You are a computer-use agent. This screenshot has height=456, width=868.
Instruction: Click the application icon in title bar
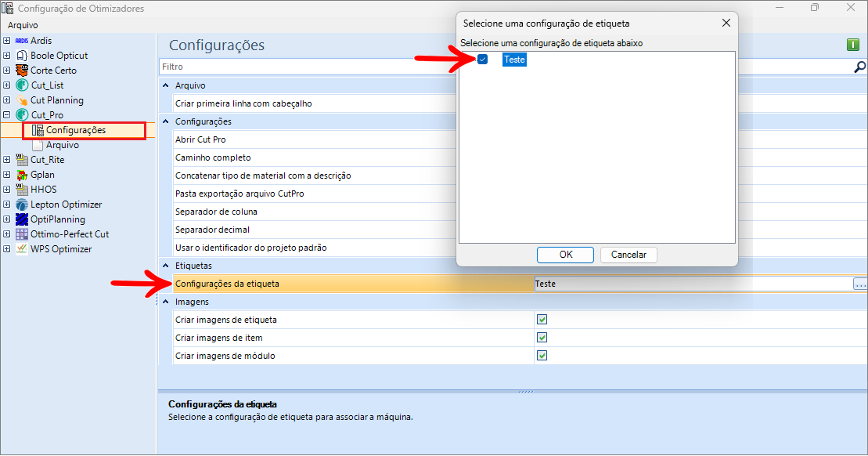click(7, 9)
